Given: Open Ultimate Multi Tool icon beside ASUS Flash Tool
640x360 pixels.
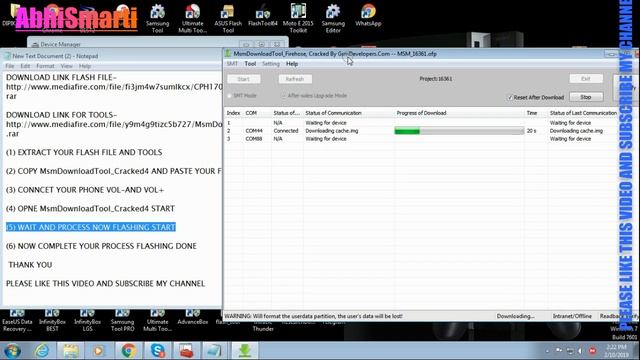Looking at the screenshot, I should [193, 18].
